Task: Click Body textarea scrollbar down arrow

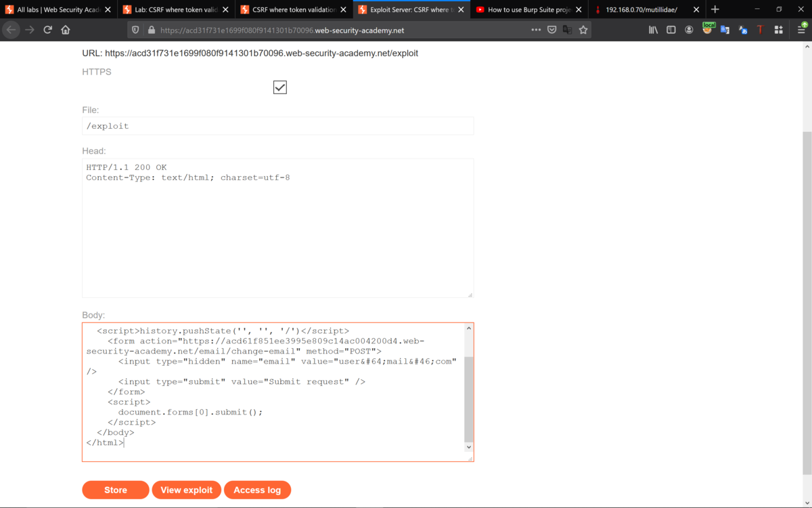Action: point(469,447)
